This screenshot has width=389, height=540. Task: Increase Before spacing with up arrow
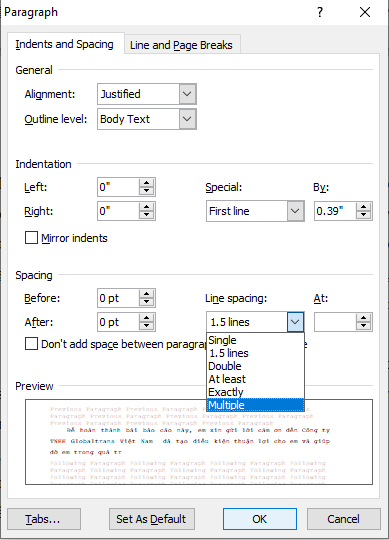pos(146,294)
